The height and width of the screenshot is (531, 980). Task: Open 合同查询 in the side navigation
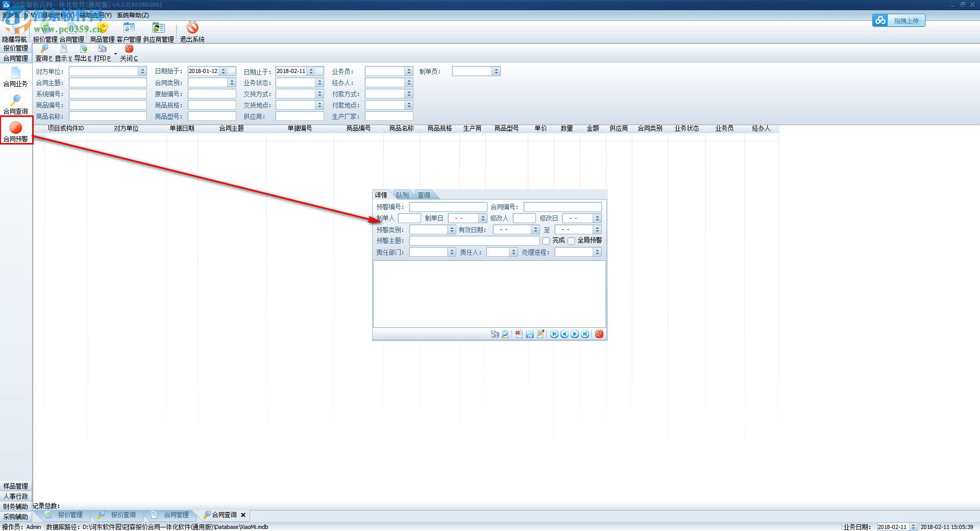pos(16,105)
